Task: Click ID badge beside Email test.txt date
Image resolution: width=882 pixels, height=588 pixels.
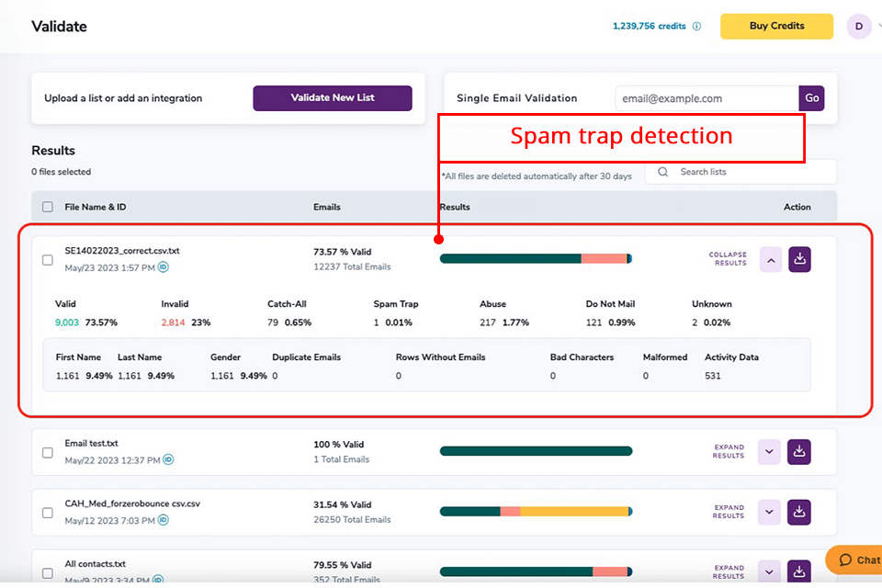Action: (168, 459)
